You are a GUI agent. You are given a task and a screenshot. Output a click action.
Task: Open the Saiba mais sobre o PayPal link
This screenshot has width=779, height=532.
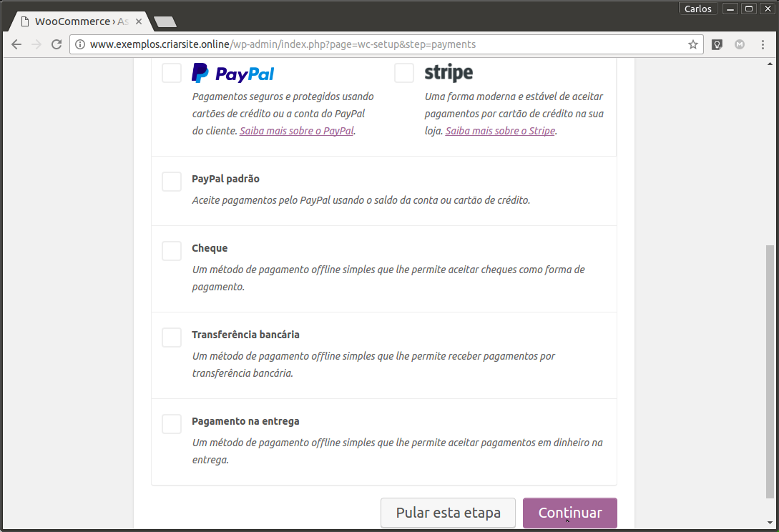click(x=296, y=131)
